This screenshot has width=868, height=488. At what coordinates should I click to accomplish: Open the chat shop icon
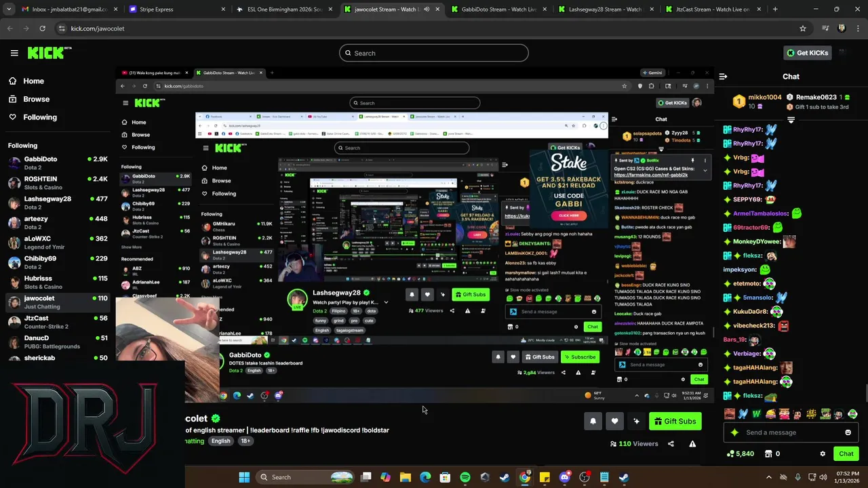coord(768,453)
